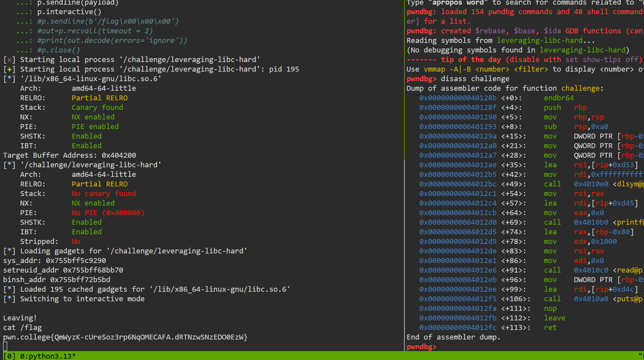Click the green 'PIE enabled' value

click(95, 127)
